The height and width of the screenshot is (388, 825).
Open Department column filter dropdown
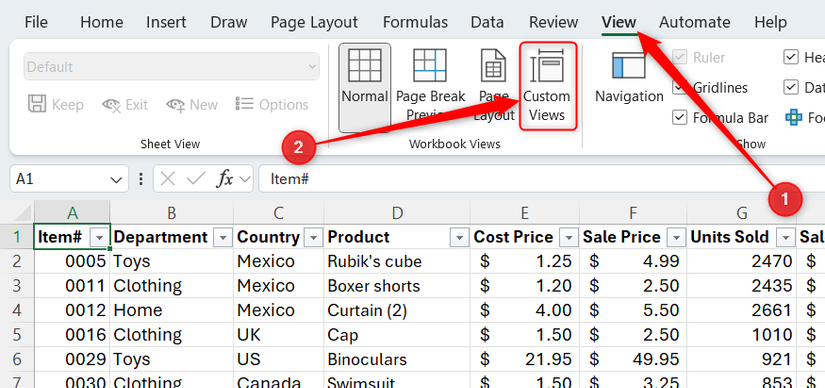click(223, 238)
